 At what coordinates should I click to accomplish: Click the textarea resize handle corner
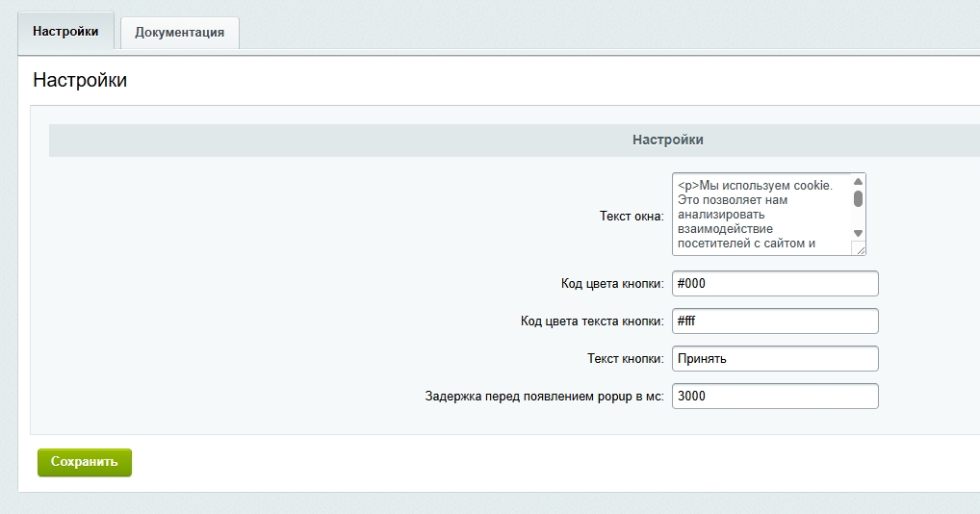[860, 248]
